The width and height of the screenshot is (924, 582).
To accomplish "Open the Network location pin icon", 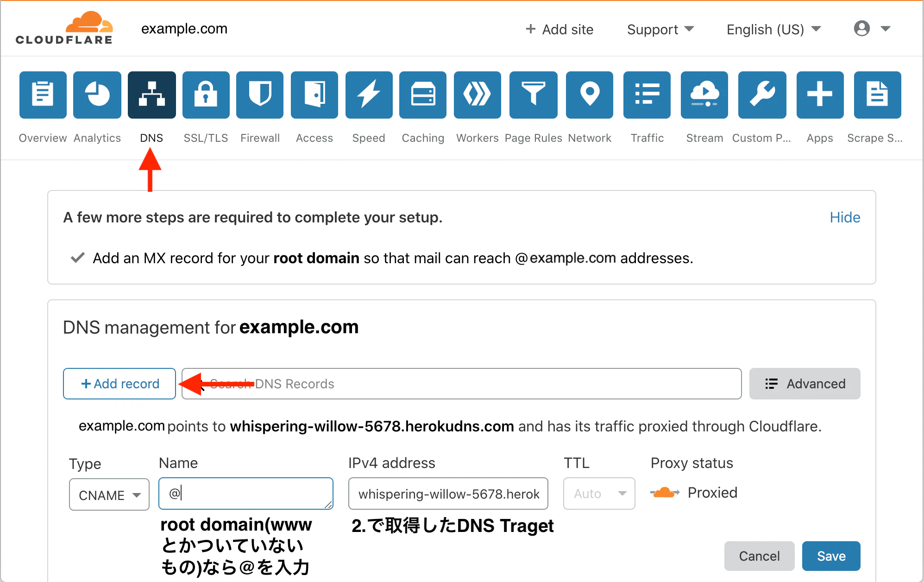I will (590, 95).
